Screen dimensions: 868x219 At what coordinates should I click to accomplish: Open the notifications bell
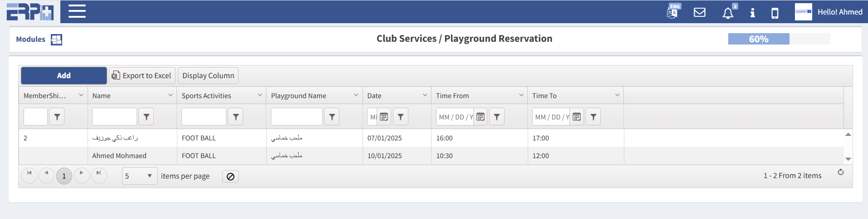(728, 13)
